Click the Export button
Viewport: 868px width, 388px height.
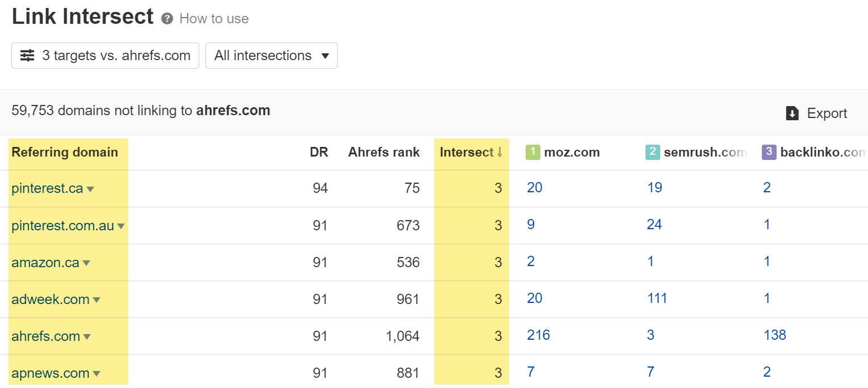coord(827,113)
